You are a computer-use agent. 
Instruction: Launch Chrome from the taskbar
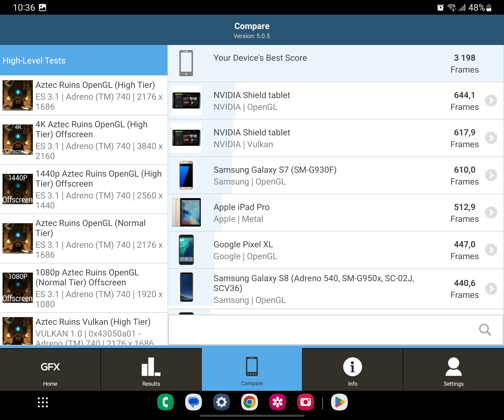249,402
